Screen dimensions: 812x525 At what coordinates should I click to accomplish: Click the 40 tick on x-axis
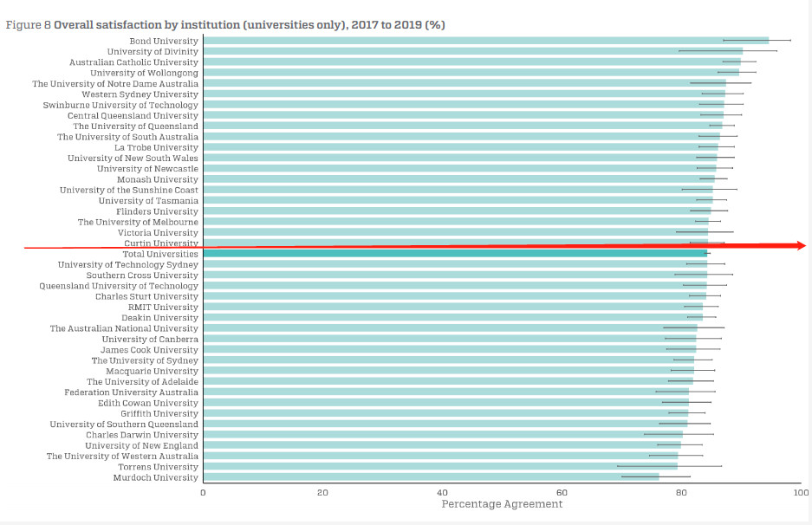pos(442,492)
